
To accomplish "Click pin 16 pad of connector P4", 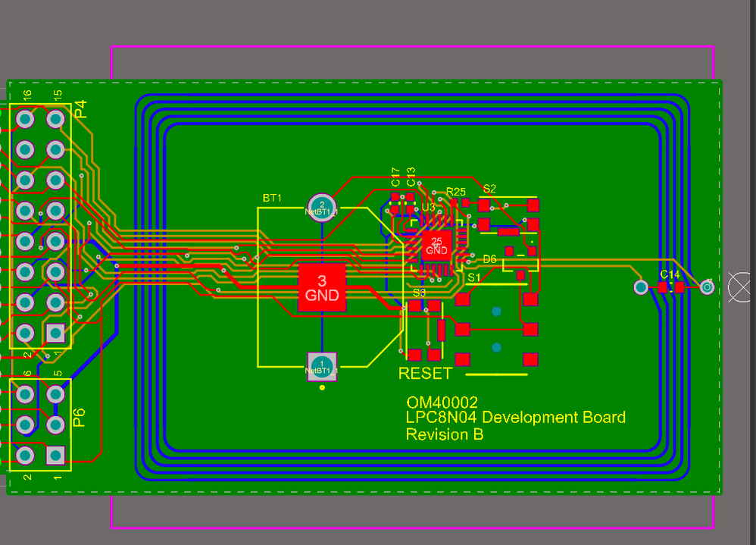I will (x=25, y=119).
